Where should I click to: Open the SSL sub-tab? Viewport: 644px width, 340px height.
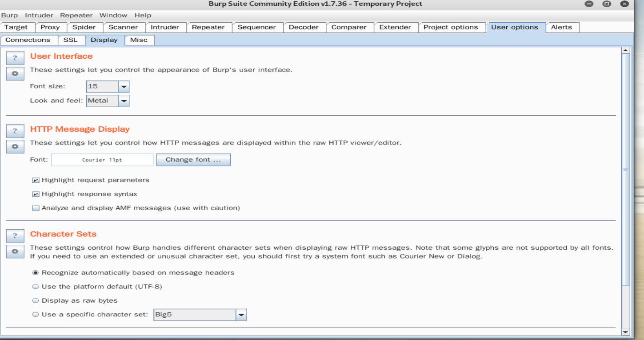pyautogui.click(x=70, y=40)
